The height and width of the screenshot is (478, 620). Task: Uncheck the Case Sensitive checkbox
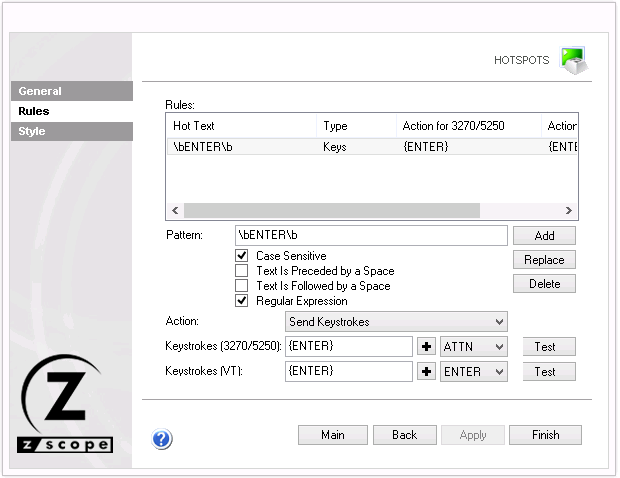(242, 255)
